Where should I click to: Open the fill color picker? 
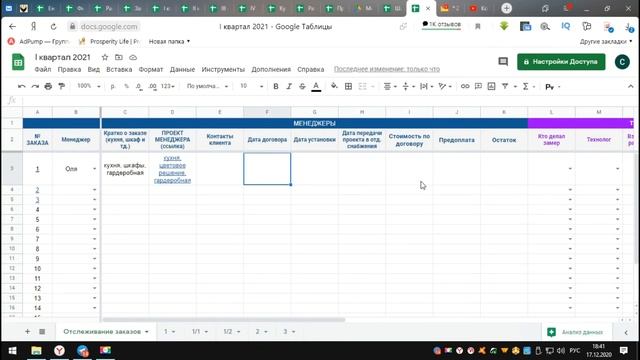tap(334, 87)
